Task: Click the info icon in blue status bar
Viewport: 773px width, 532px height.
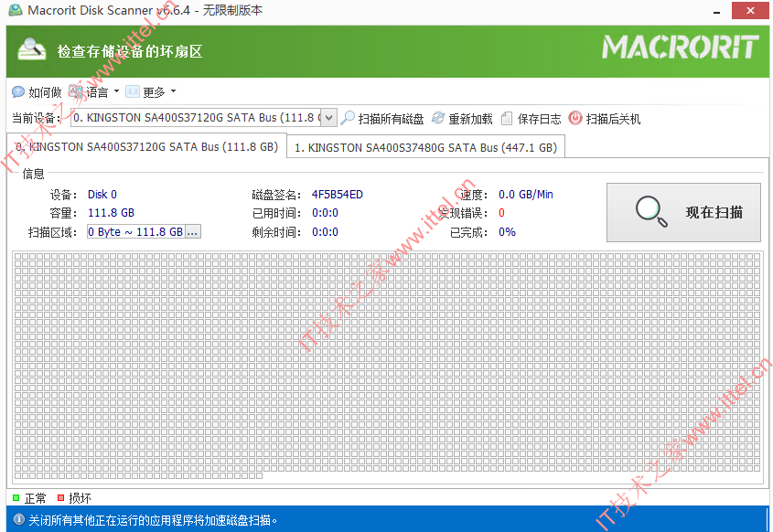Action: (x=18, y=520)
